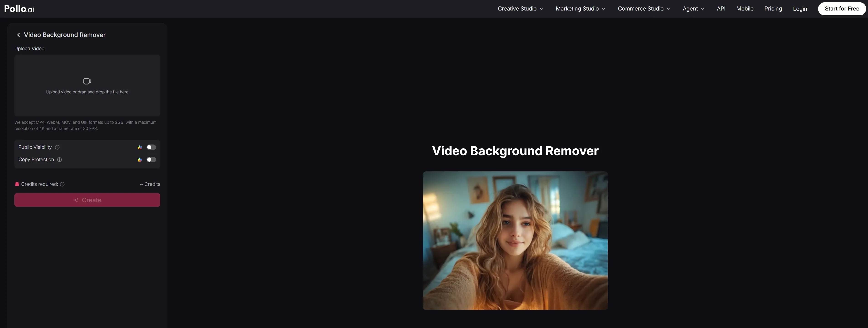Click the Credits required label
The image size is (868, 328).
[39, 184]
